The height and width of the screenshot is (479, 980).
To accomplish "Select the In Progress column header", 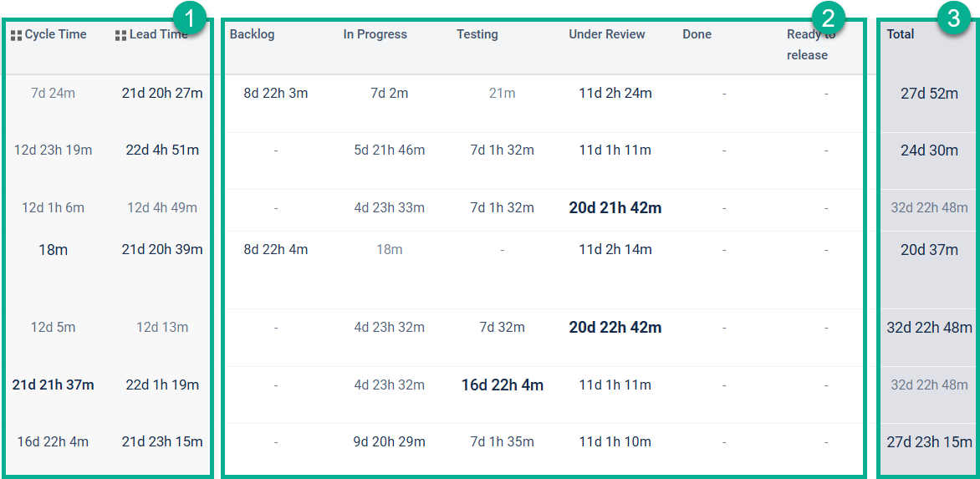I will pos(375,34).
